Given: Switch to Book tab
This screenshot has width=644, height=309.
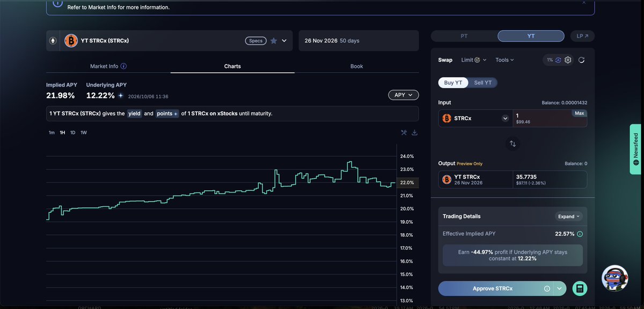Looking at the screenshot, I should [x=357, y=66].
